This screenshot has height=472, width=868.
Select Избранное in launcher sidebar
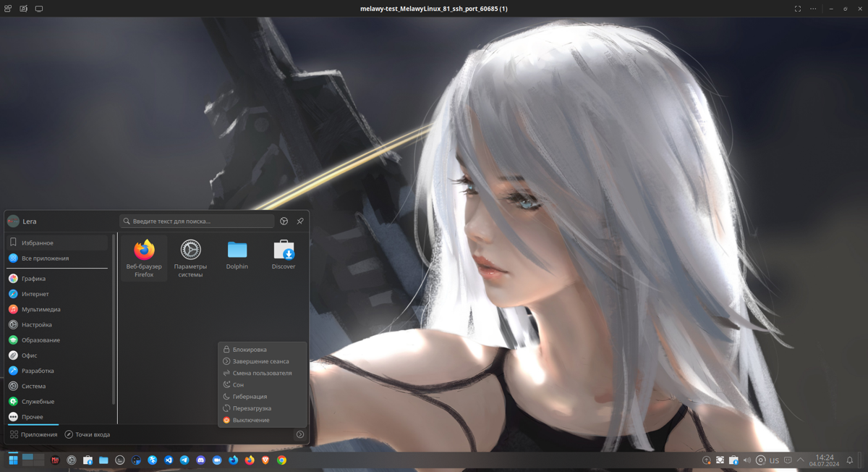point(57,243)
